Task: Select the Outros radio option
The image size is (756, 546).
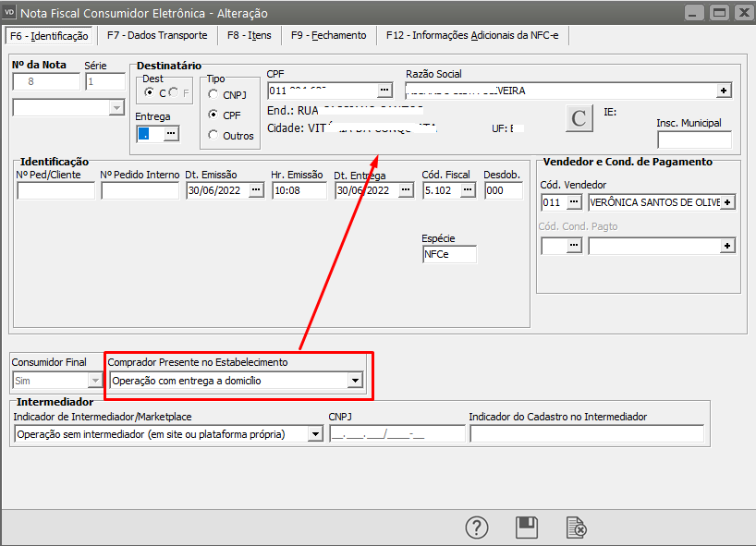Action: [213, 136]
